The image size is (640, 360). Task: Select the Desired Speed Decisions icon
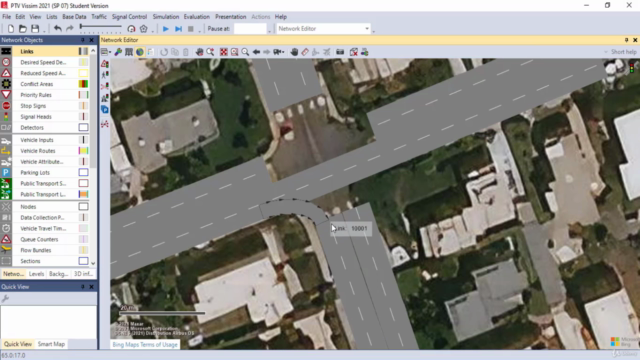point(6,62)
